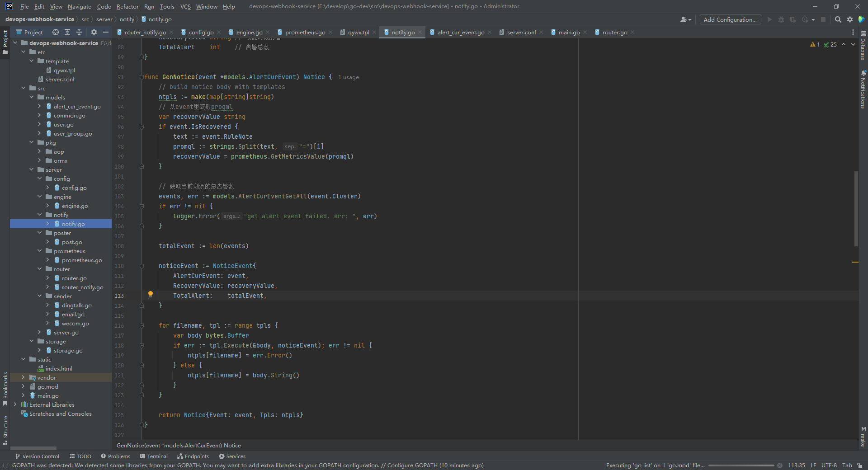The height and width of the screenshot is (470, 868).
Task: Open the tab list overflow menu icon
Action: tap(853, 32)
